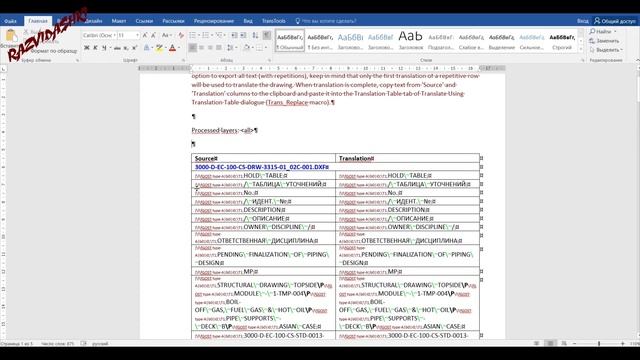Toggle underline formatting (Ч)
This screenshot has width=640, height=360.
[104, 48]
